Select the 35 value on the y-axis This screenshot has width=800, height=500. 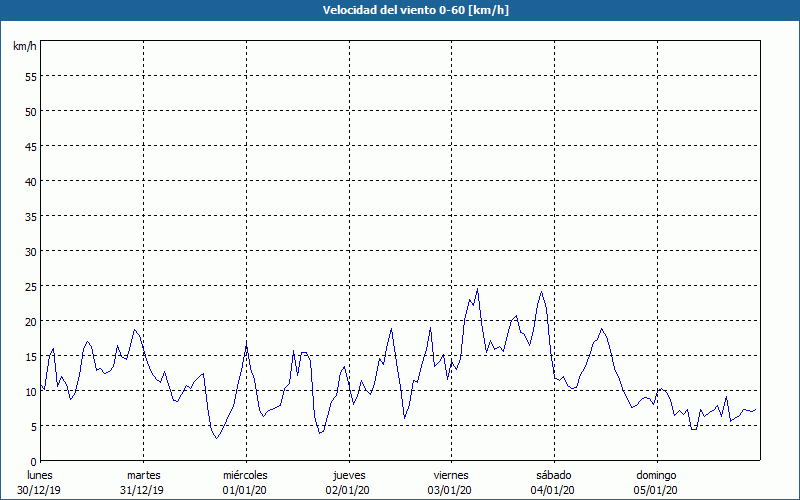click(31, 217)
